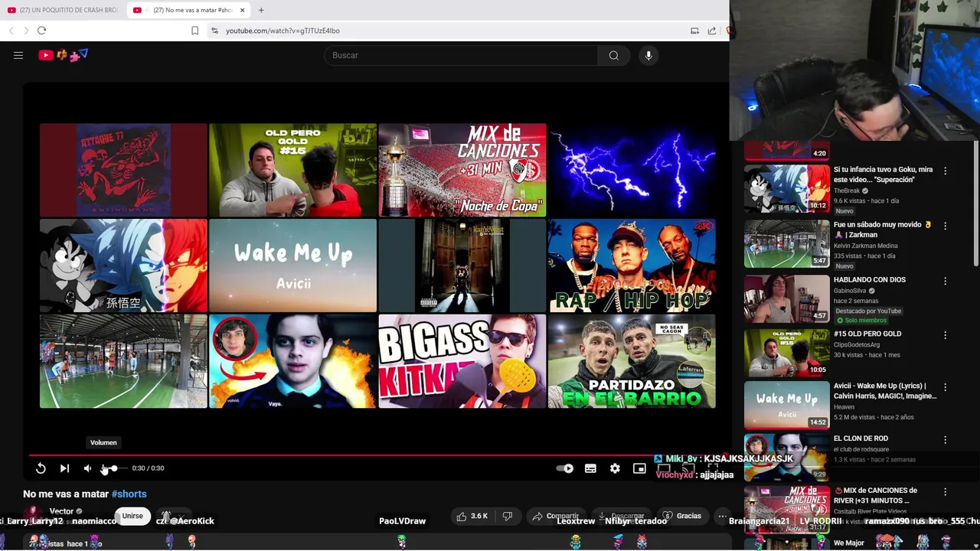The width and height of the screenshot is (980, 551).
Task: Dislike the video with thumbs-down icon
Action: pyautogui.click(x=507, y=516)
